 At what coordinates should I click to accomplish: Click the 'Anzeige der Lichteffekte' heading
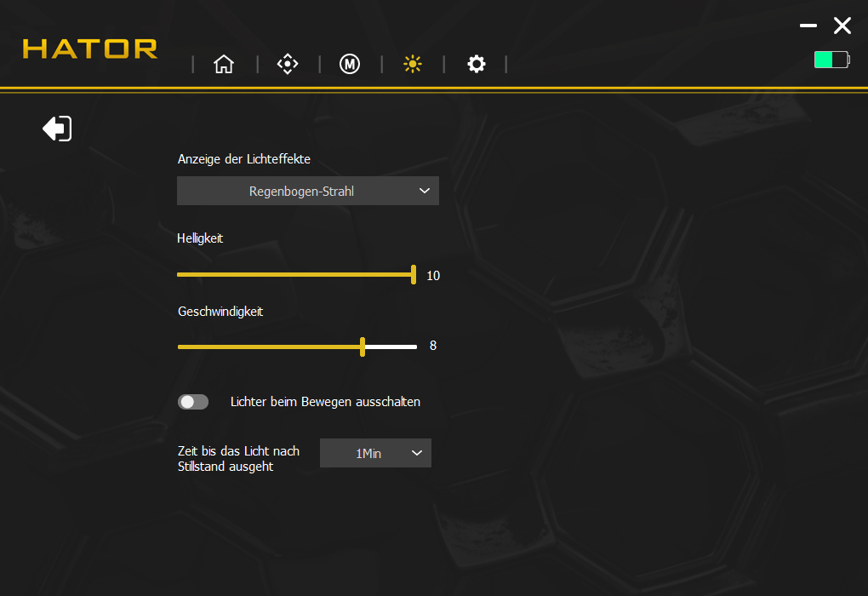click(x=244, y=159)
